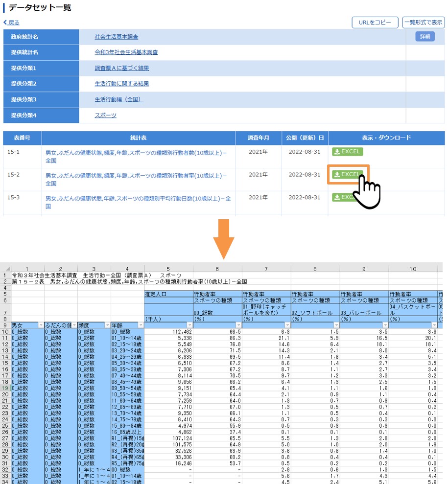Open 男女 filter dropdown in spreadsheet
Viewport: 448px width, 484px height.
[41, 325]
